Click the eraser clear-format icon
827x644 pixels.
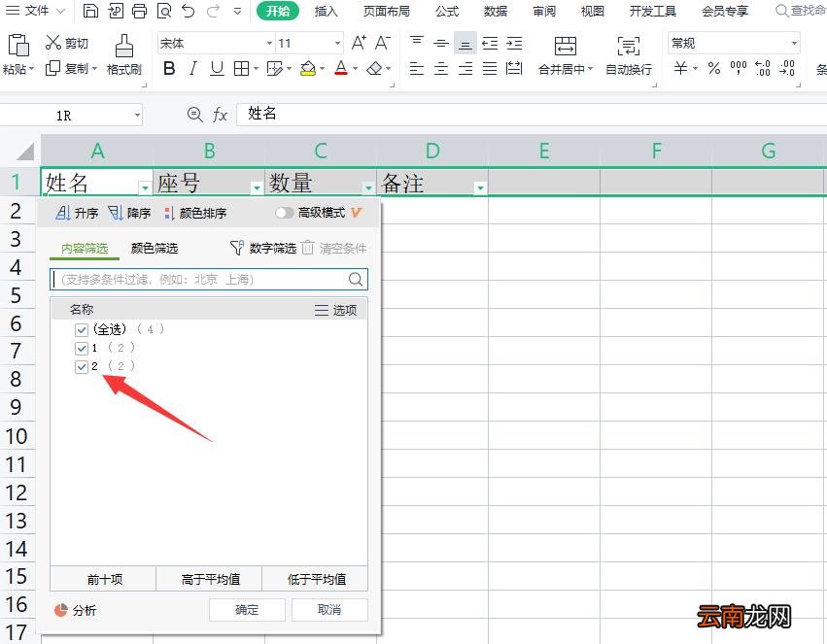click(x=374, y=68)
